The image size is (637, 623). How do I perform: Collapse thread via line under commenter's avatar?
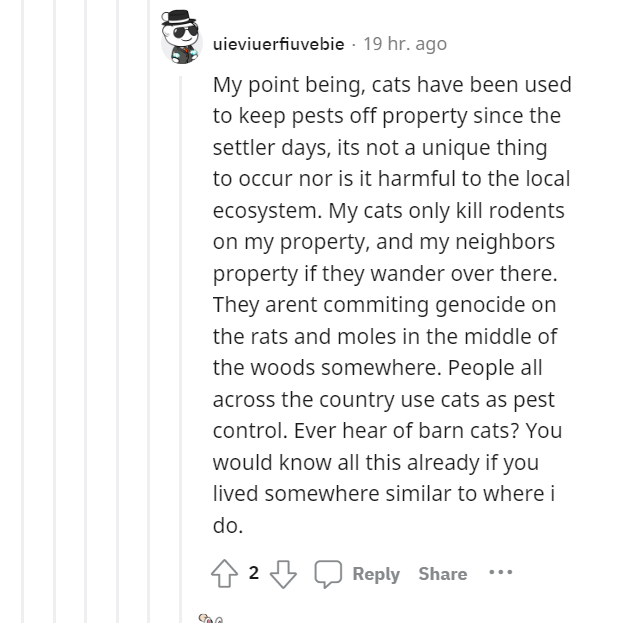point(181,349)
